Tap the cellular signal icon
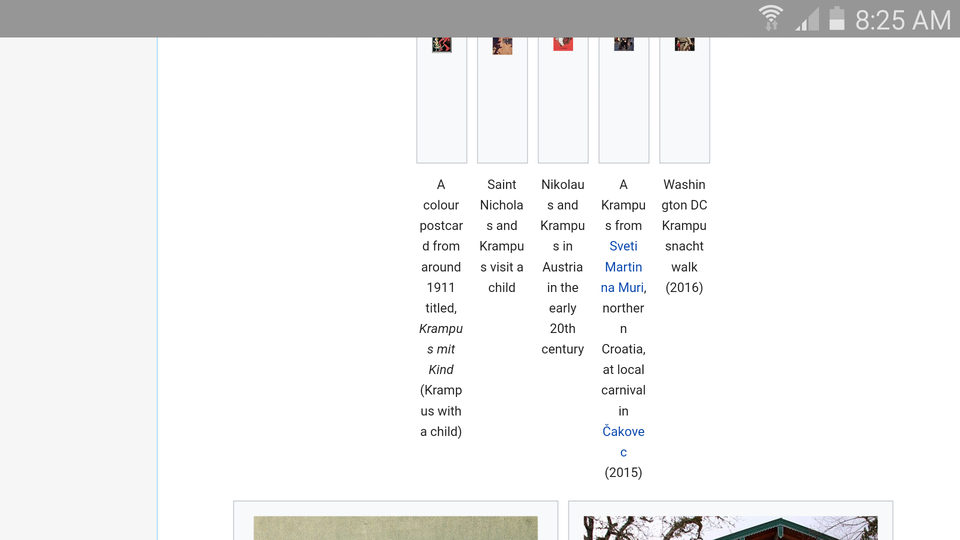Viewport: 960px width, 540px height. click(x=807, y=19)
